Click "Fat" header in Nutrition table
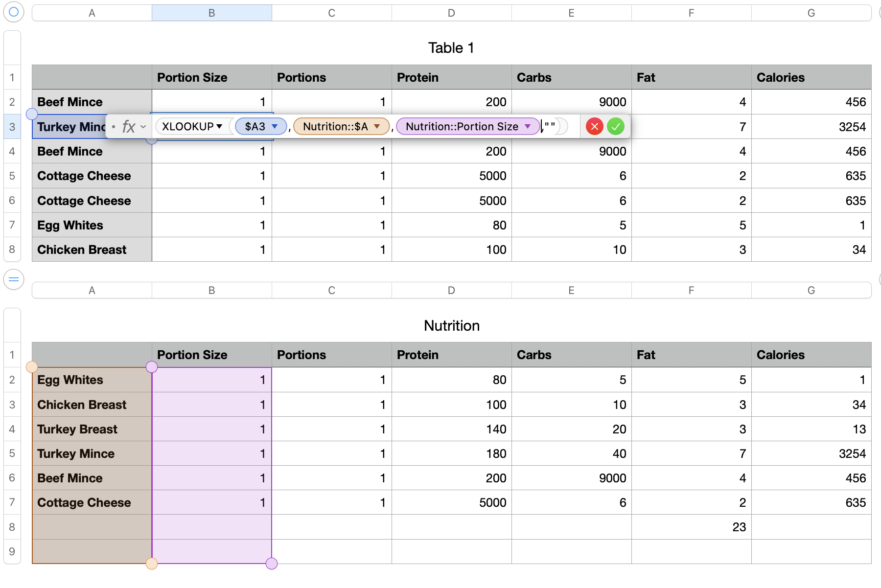This screenshot has width=881, height=588. [646, 355]
